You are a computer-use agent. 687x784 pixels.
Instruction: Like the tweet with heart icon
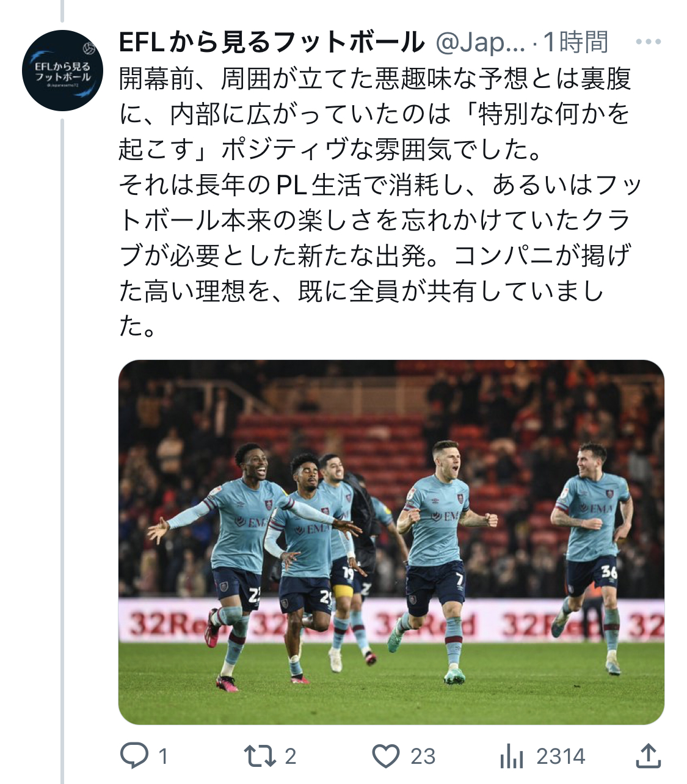(386, 756)
